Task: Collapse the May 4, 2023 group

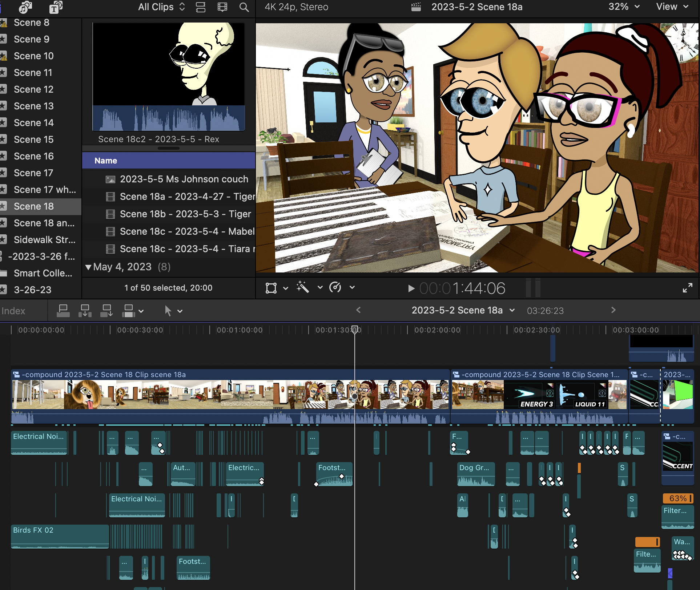Action: [88, 267]
